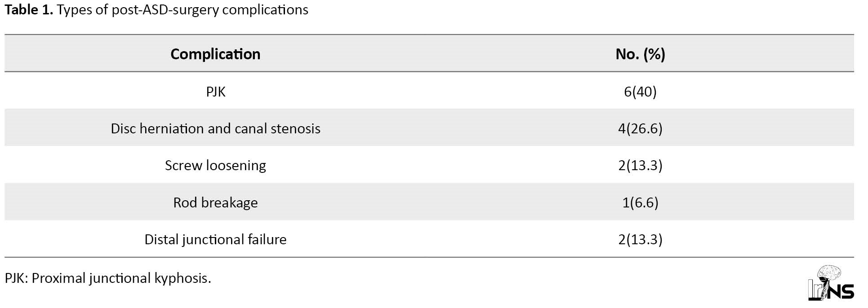Click the Table 1 title text
Screen dimensions: 868x308
point(156,10)
